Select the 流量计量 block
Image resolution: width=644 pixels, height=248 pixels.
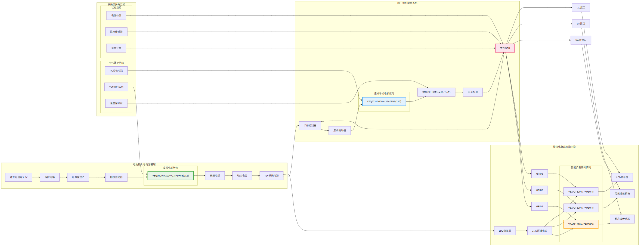(116, 48)
